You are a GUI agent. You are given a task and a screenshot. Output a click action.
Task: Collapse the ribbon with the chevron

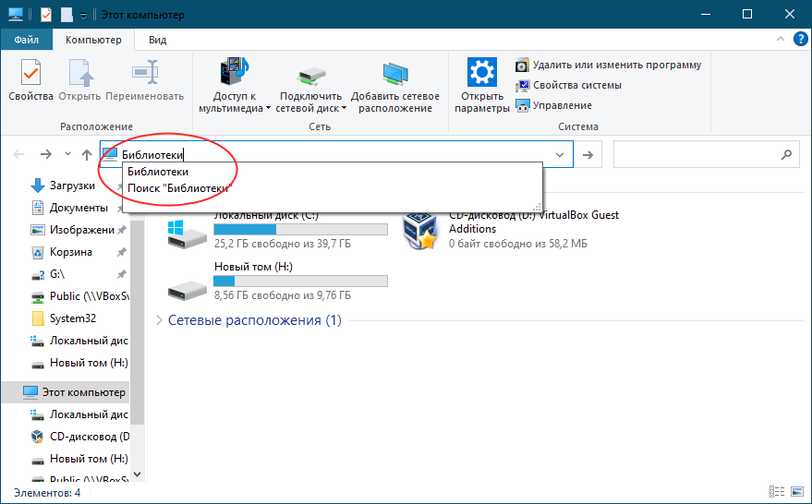tap(780, 40)
